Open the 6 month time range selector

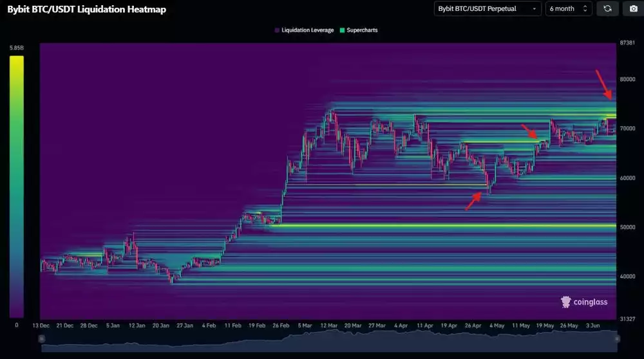pos(568,9)
